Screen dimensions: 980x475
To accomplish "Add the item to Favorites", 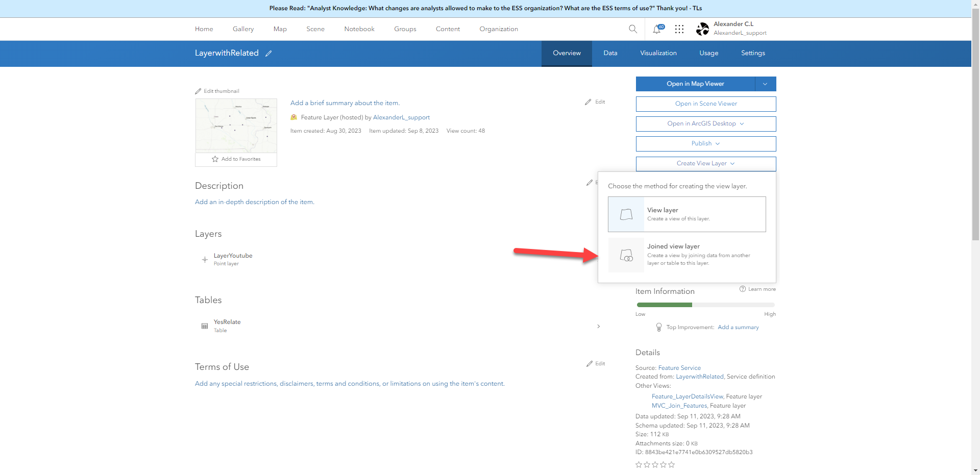I will [236, 159].
